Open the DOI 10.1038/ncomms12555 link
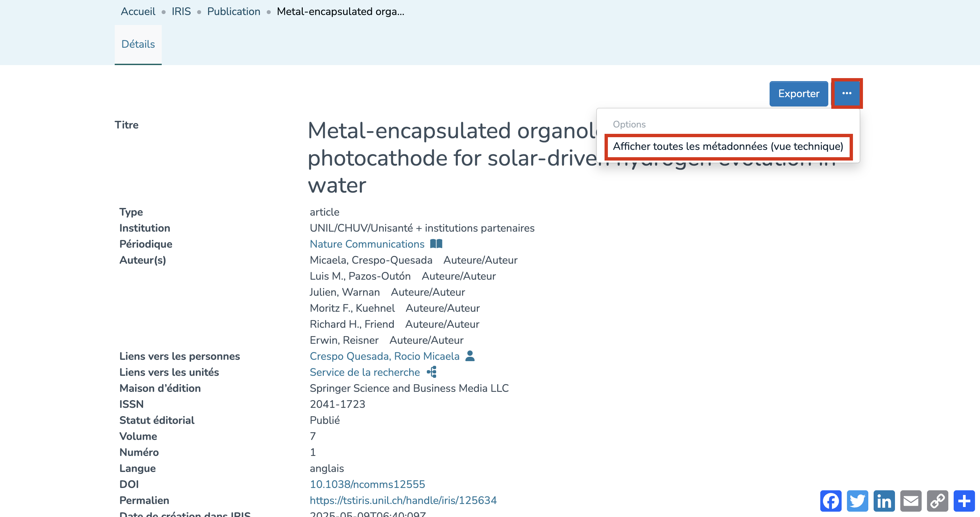Image resolution: width=980 pixels, height=517 pixels. (x=367, y=484)
